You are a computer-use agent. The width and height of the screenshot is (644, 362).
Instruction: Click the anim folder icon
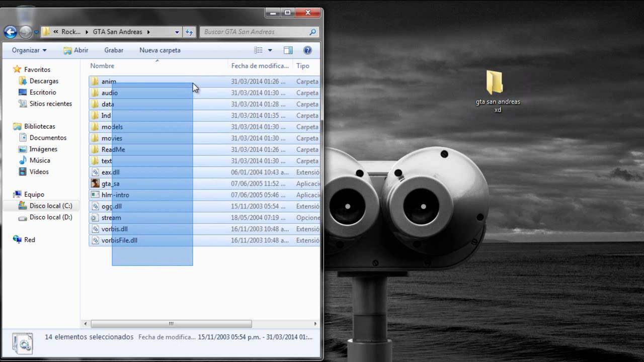click(x=95, y=81)
